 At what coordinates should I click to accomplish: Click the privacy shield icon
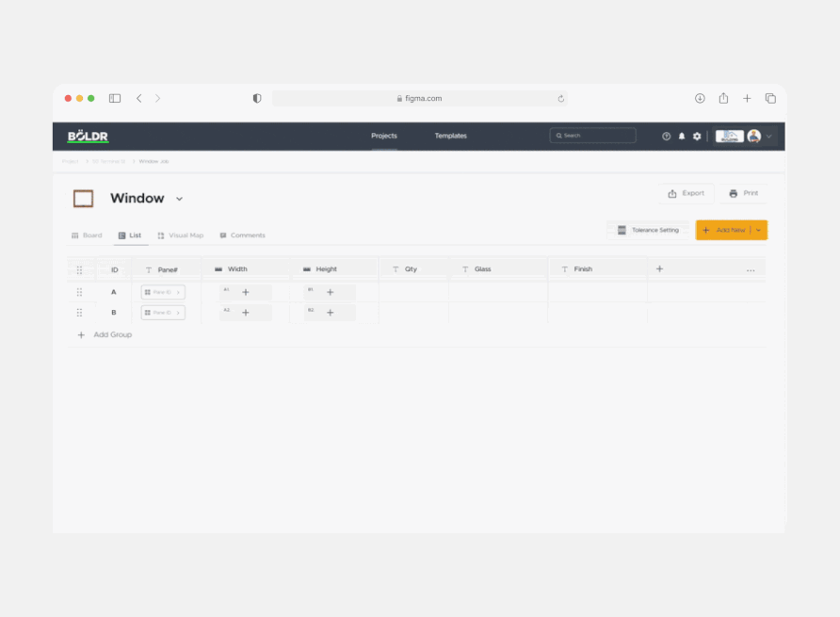click(x=257, y=98)
